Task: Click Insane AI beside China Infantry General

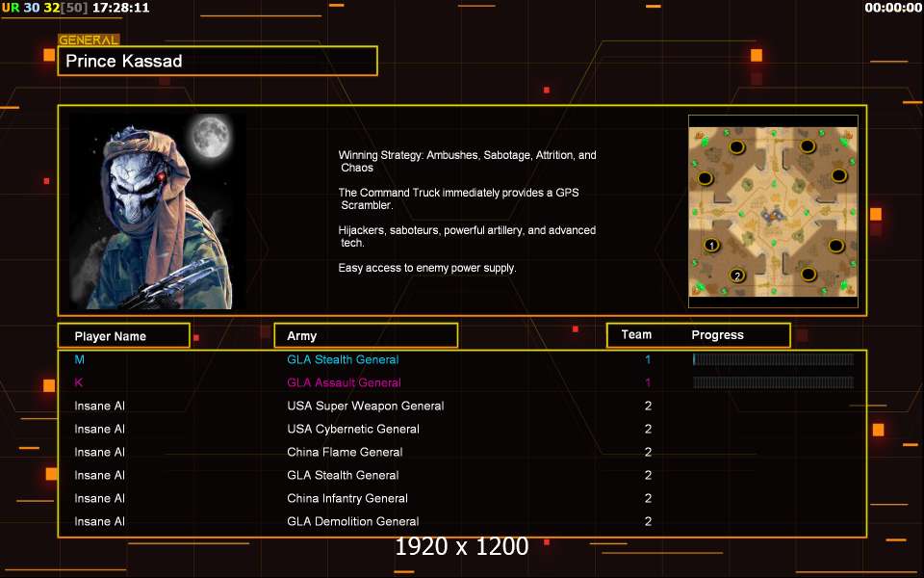Action: coord(99,498)
